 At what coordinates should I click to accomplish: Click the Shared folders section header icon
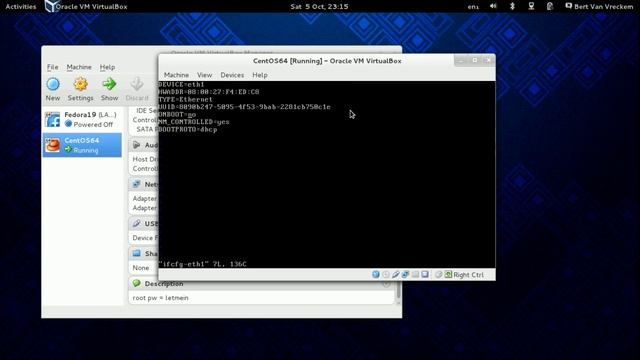[137, 253]
